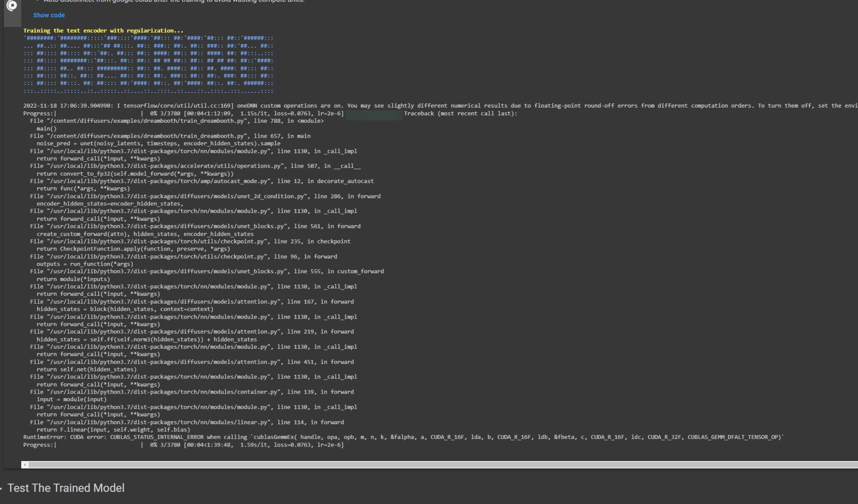Click Show code to reveal the cell source

click(x=49, y=15)
